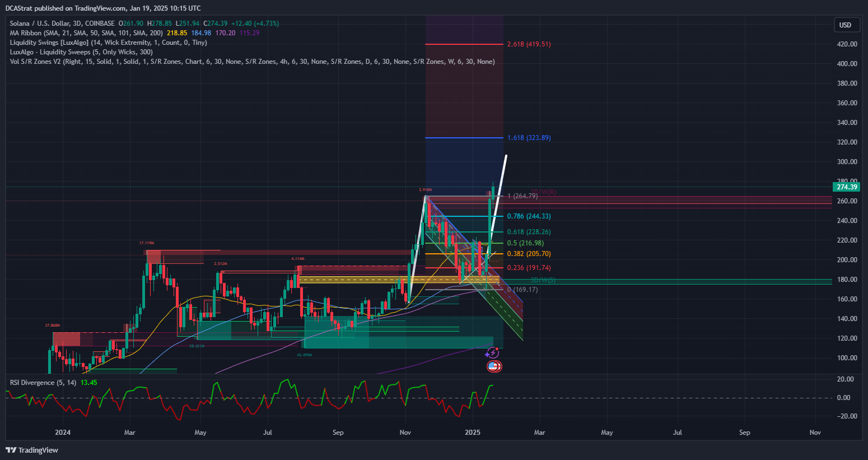This screenshot has height=460, width=868.
Task: Click the DCAStrat published header text
Action: (103, 8)
